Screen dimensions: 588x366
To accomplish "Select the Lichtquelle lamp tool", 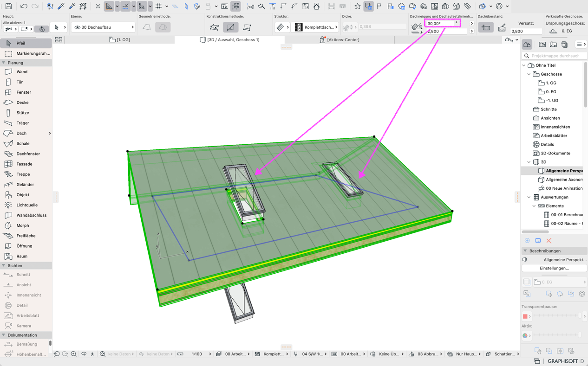I will 26,205.
